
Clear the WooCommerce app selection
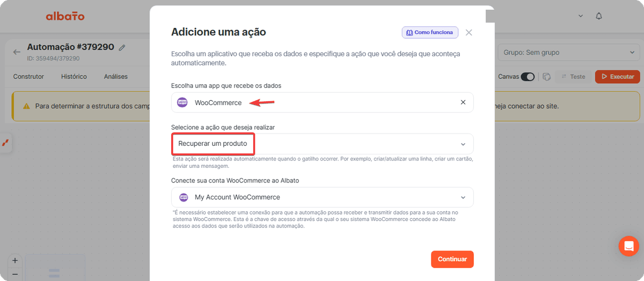tap(463, 102)
